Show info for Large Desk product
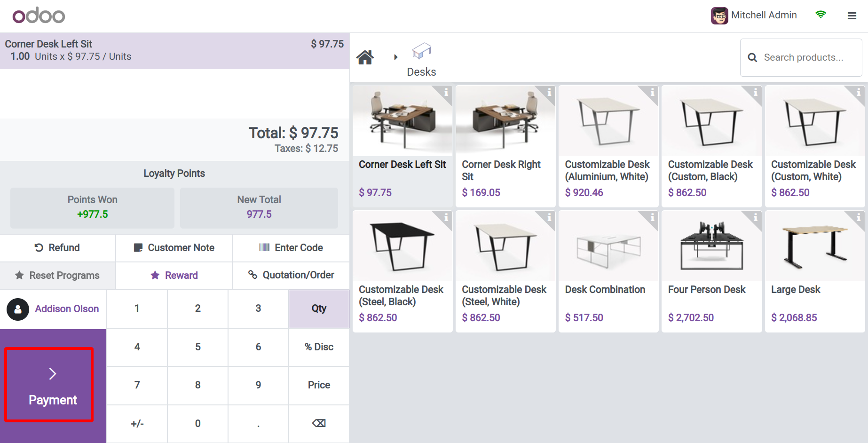Screen dimensions: 868x443 [x=858, y=217]
